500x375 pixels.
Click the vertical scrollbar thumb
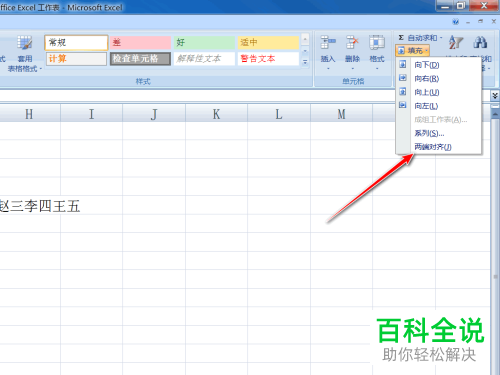pos(495,247)
